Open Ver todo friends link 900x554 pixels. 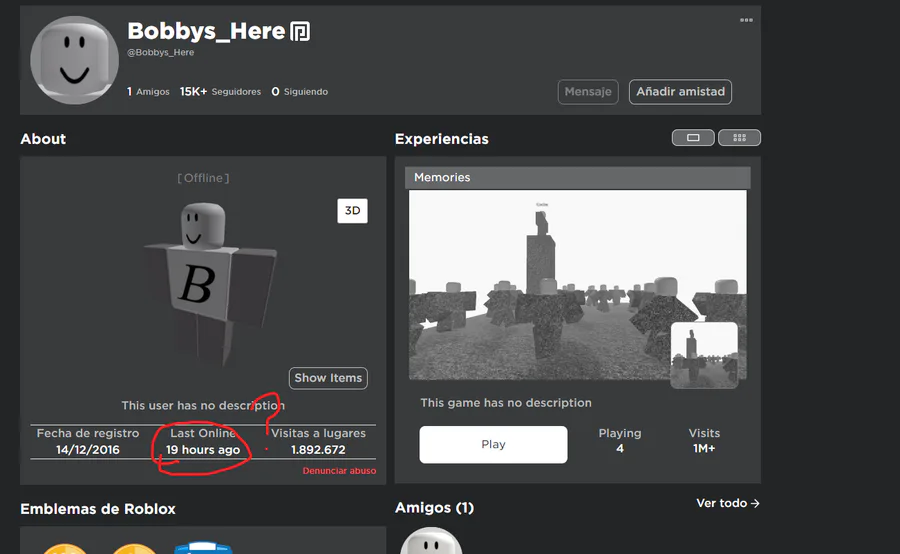[x=728, y=503]
